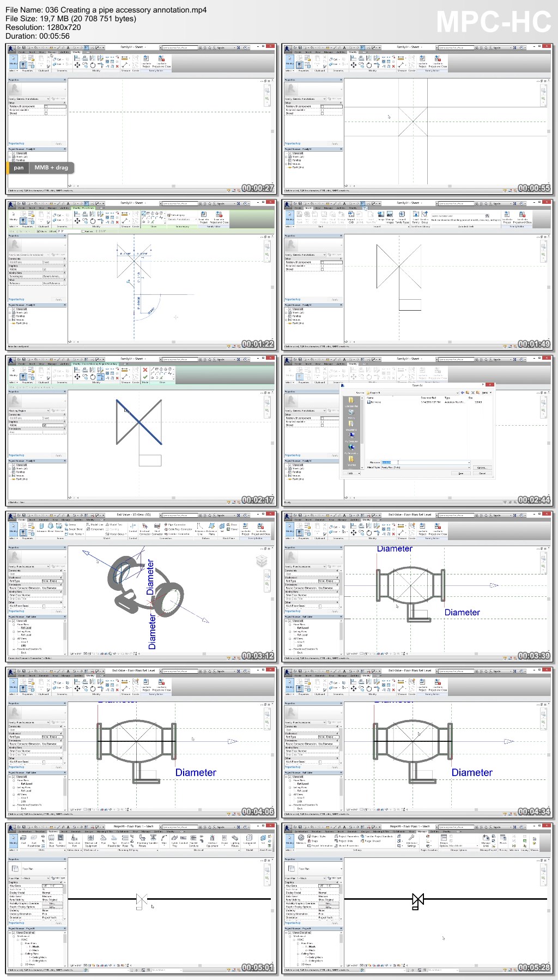This screenshot has height=980, width=558.
Task: Click Cancel in the Save As dialog
Action: pos(482,473)
